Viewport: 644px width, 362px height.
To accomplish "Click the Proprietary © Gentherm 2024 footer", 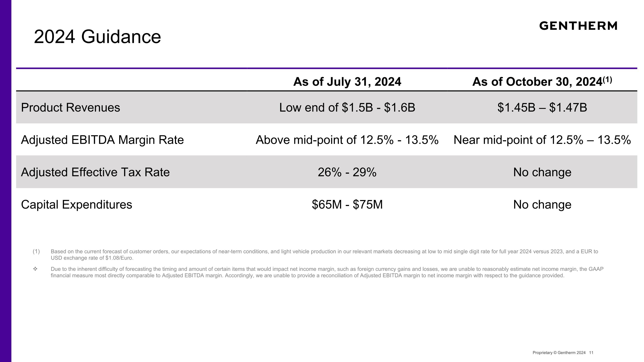I will point(559,353).
